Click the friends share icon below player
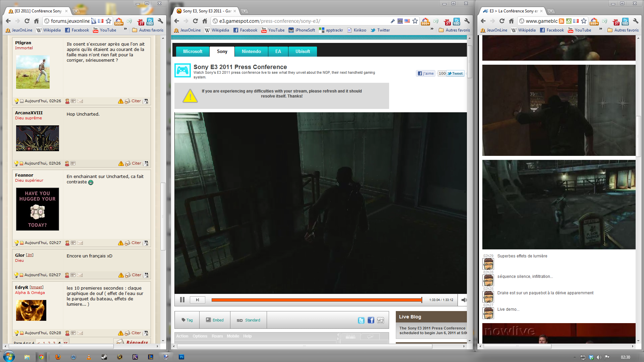 380,320
